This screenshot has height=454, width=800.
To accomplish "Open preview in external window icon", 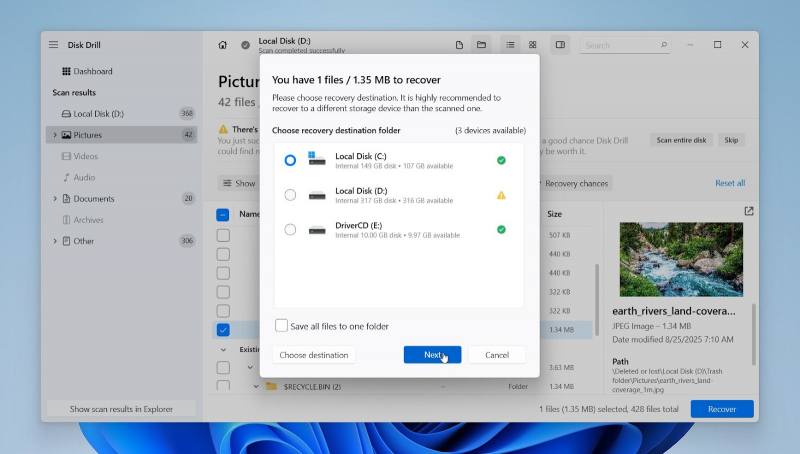I will point(748,211).
